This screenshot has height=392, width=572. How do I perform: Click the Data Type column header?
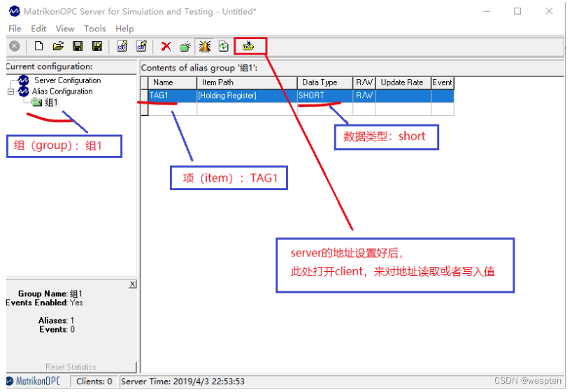[x=325, y=82]
